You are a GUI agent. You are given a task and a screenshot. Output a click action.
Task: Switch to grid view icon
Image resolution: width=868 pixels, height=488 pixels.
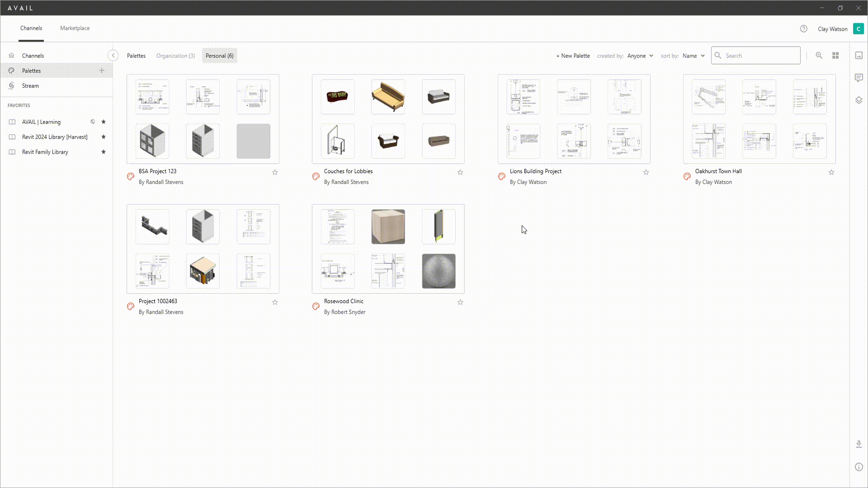point(835,55)
